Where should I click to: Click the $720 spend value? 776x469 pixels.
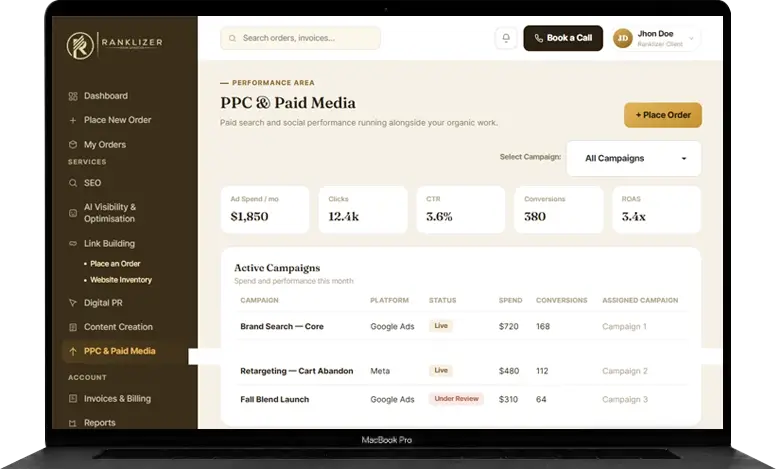(x=509, y=327)
